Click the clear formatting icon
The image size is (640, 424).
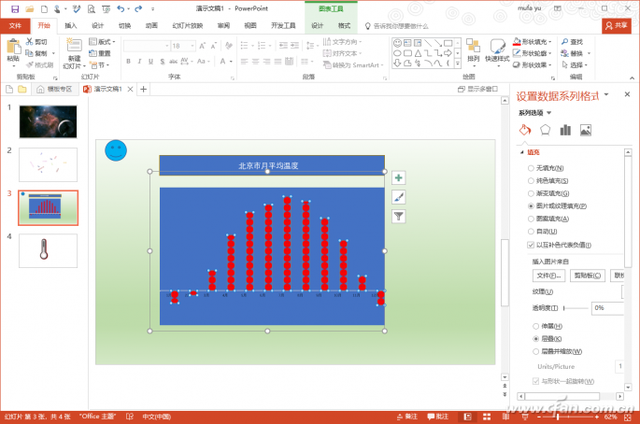tap(229, 46)
